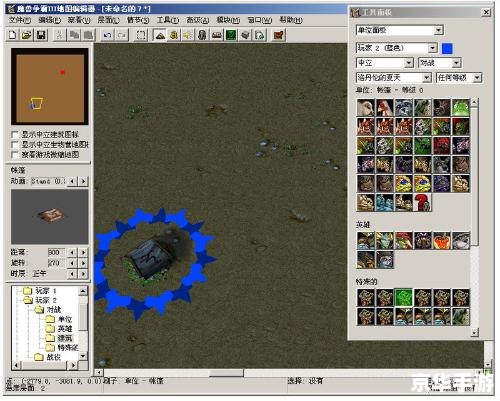The image size is (500, 401).
Task: Click the Open map folder icon
Action: coord(27,35)
